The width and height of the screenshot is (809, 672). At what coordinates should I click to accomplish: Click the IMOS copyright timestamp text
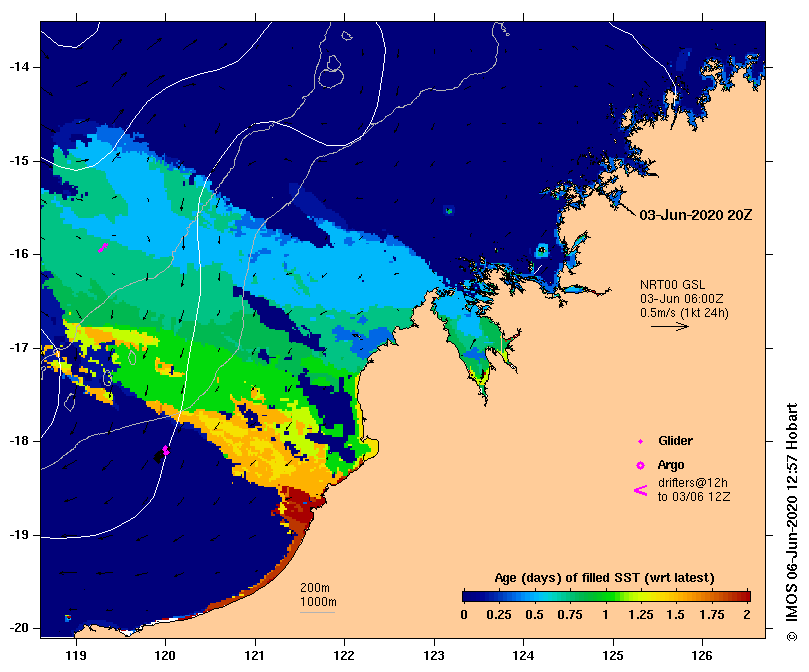[792, 522]
